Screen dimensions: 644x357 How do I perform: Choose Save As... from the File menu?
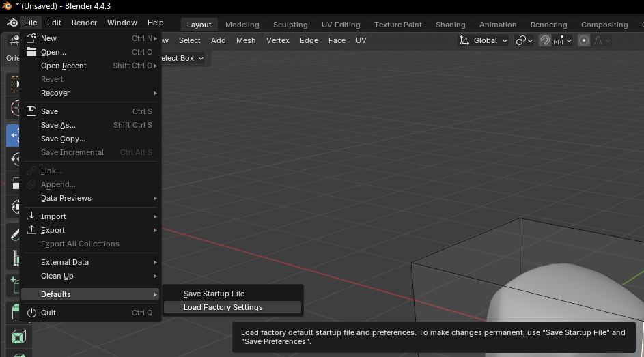(x=90, y=125)
